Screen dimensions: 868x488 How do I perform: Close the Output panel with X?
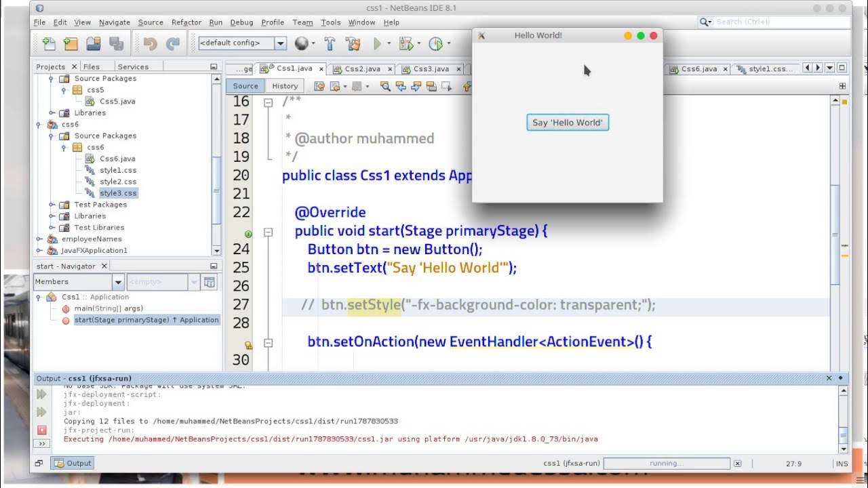tap(829, 378)
